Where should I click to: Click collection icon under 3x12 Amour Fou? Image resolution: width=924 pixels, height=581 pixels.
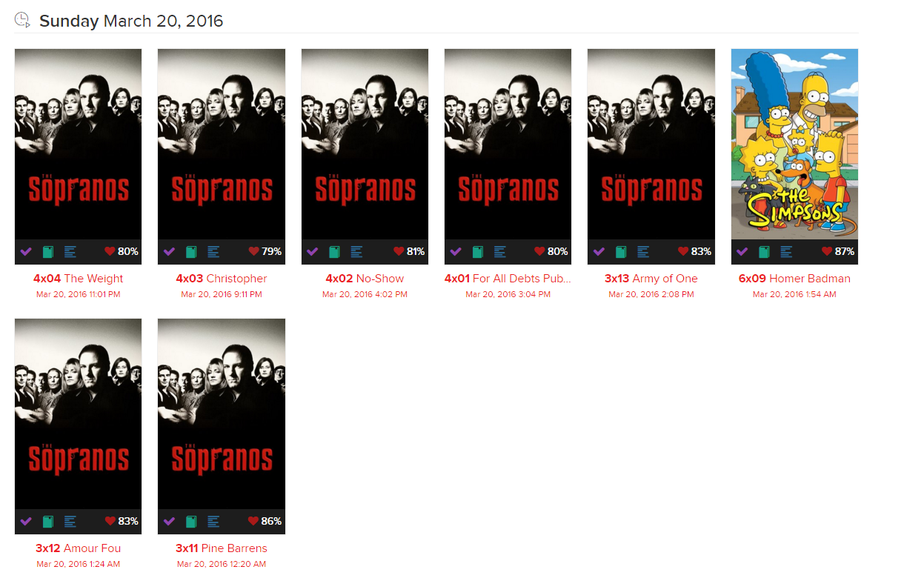(48, 522)
